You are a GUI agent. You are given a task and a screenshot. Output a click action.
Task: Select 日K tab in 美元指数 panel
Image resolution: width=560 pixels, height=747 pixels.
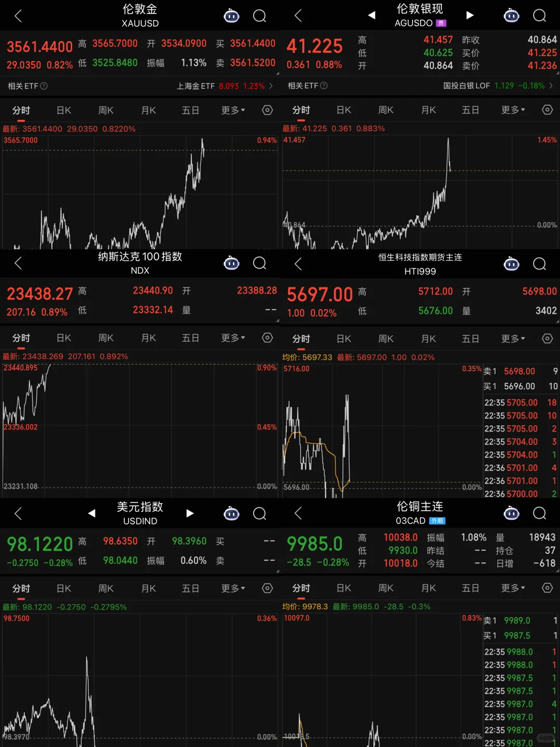[x=64, y=588]
